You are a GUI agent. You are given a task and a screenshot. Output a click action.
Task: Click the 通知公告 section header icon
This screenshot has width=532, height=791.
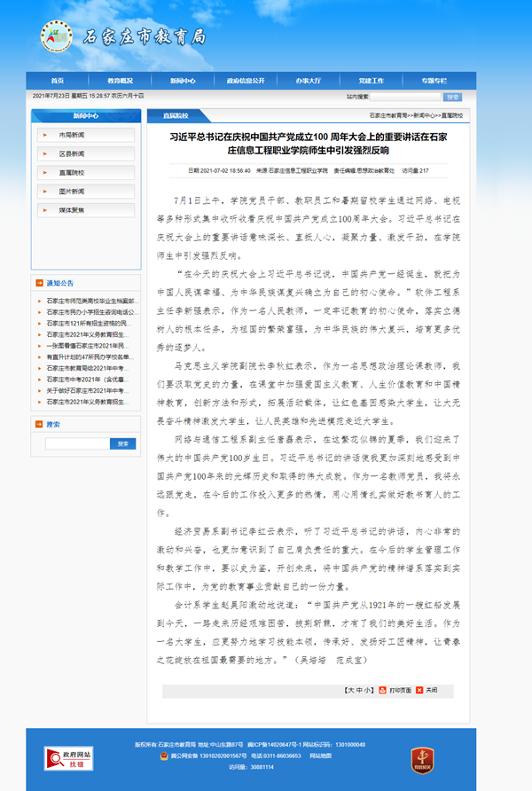click(40, 284)
